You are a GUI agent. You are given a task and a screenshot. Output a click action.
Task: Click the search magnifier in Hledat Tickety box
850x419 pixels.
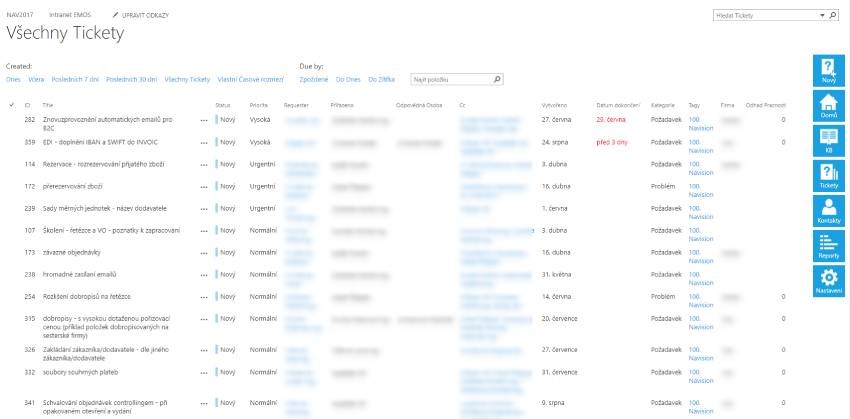click(833, 16)
